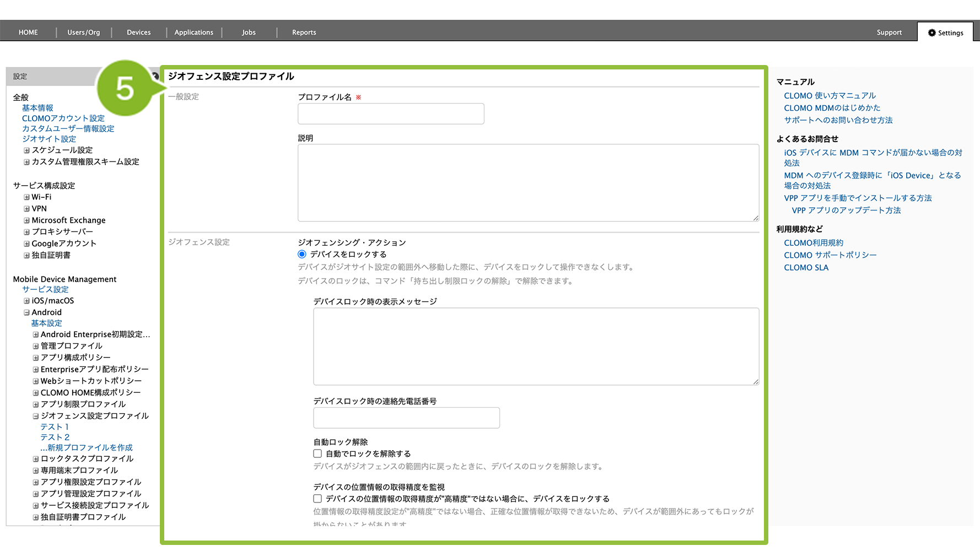Screen dimensions: 980x551
Task: Click the プロファイル名 input field
Action: point(391,114)
